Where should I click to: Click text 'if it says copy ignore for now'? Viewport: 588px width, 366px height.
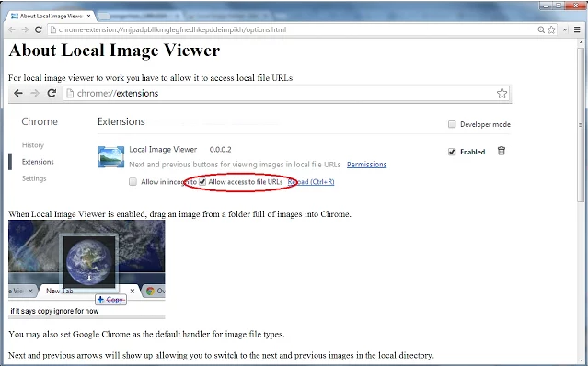[54, 311]
